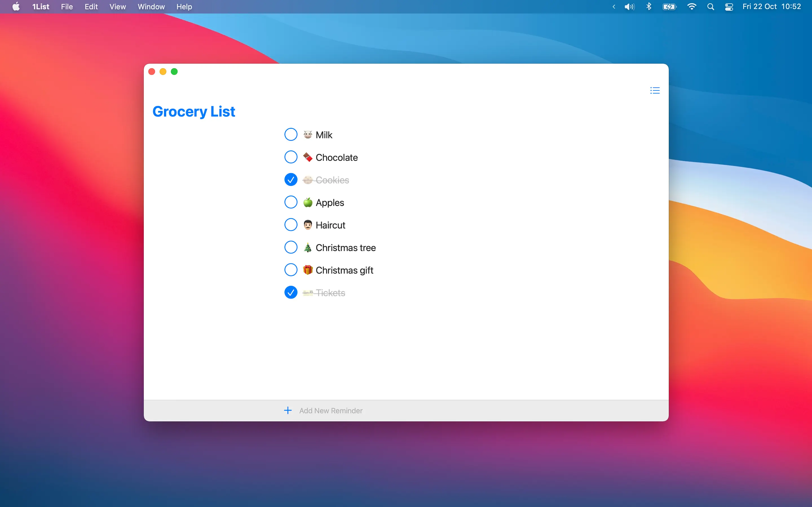Click the Bluetooth menu bar icon
The width and height of the screenshot is (812, 507).
[648, 7]
